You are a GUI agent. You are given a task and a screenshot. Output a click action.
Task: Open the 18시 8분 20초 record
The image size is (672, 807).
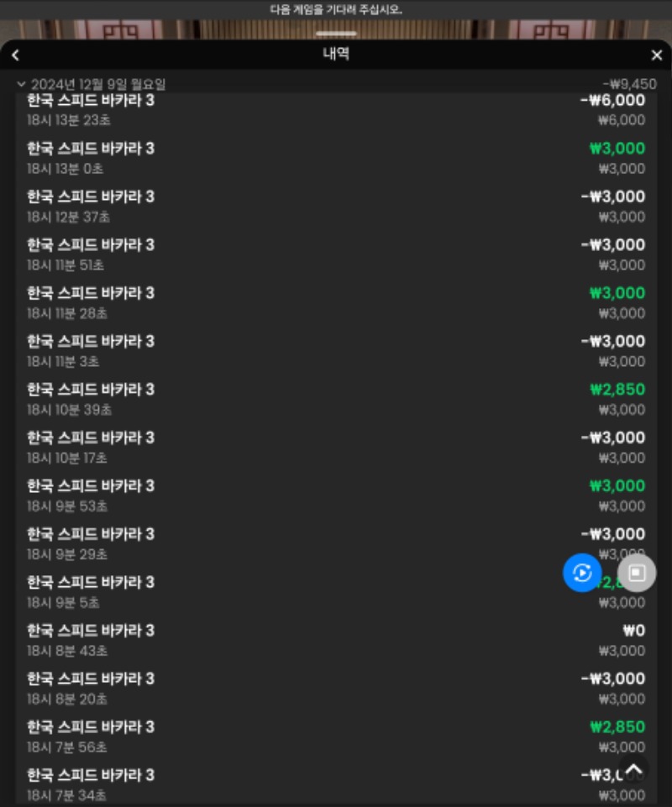point(336,689)
